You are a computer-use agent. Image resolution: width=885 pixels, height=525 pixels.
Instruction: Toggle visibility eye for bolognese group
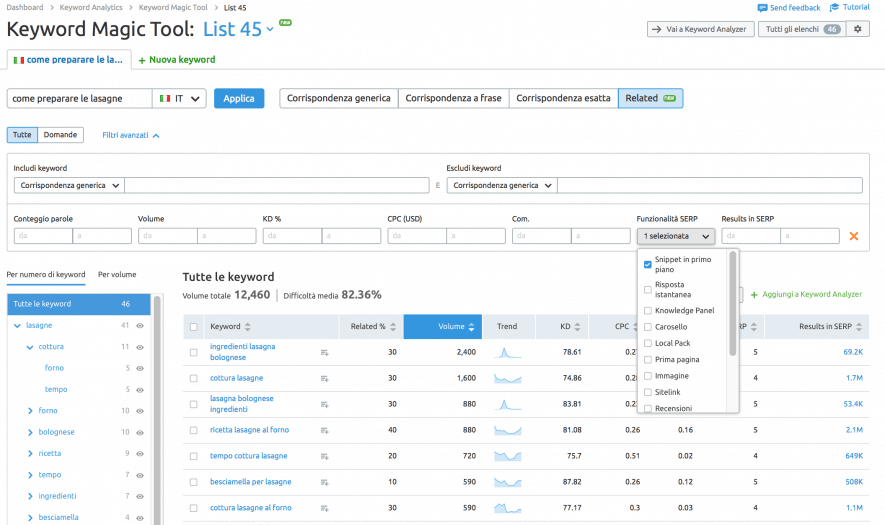tap(140, 432)
